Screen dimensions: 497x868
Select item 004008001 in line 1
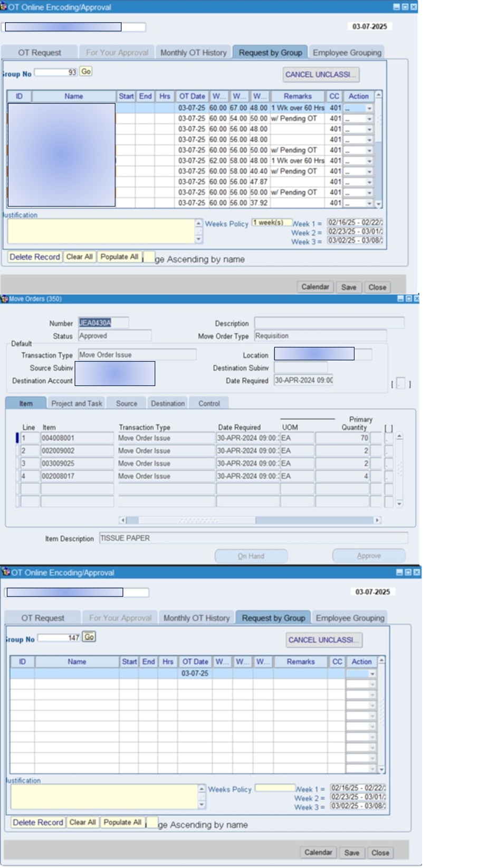pyautogui.click(x=77, y=438)
